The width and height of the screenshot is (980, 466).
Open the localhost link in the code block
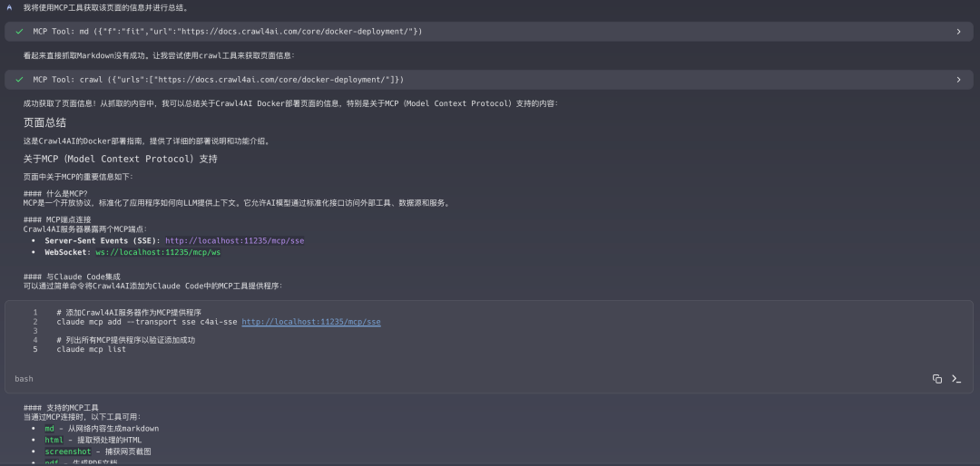(311, 322)
